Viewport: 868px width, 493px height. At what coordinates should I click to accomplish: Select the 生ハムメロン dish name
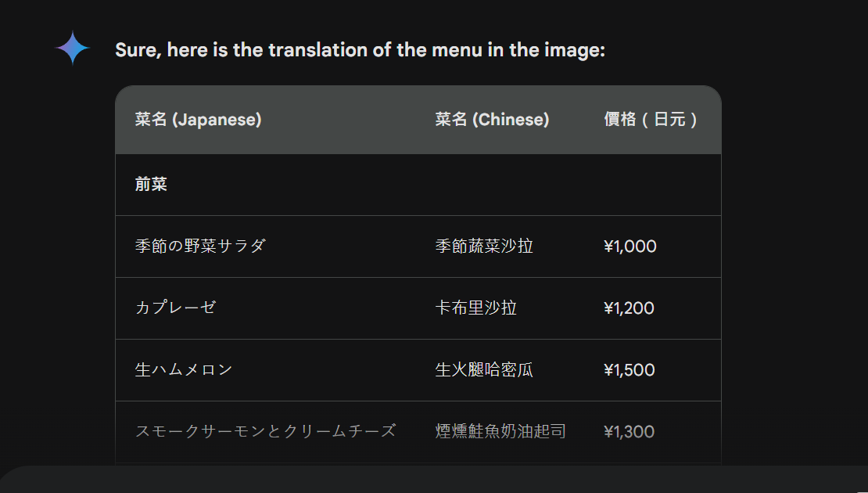184,369
